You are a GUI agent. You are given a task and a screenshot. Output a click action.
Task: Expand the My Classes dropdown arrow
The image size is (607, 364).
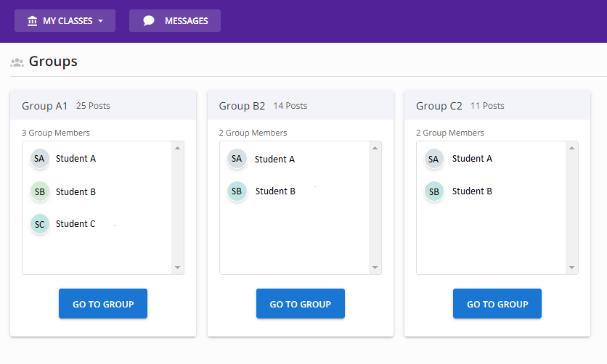click(x=101, y=21)
